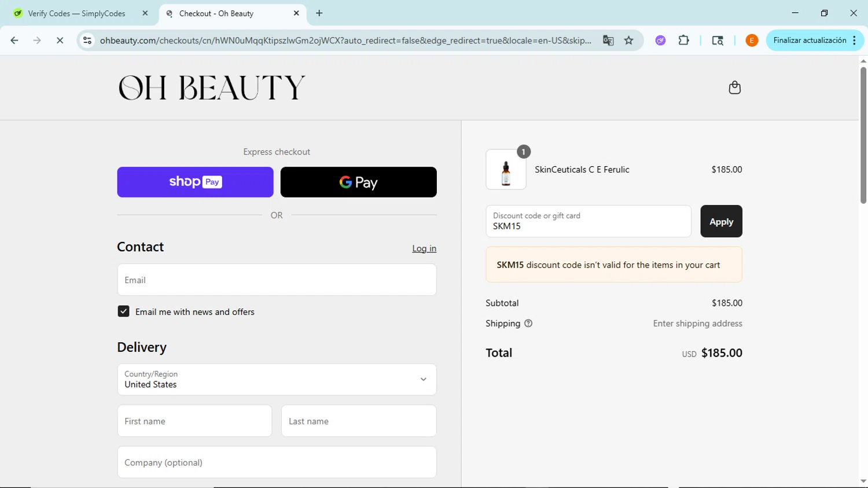Image resolution: width=868 pixels, height=488 pixels.
Task: Open Chrome's three-dot menu
Action: [x=855, y=41]
